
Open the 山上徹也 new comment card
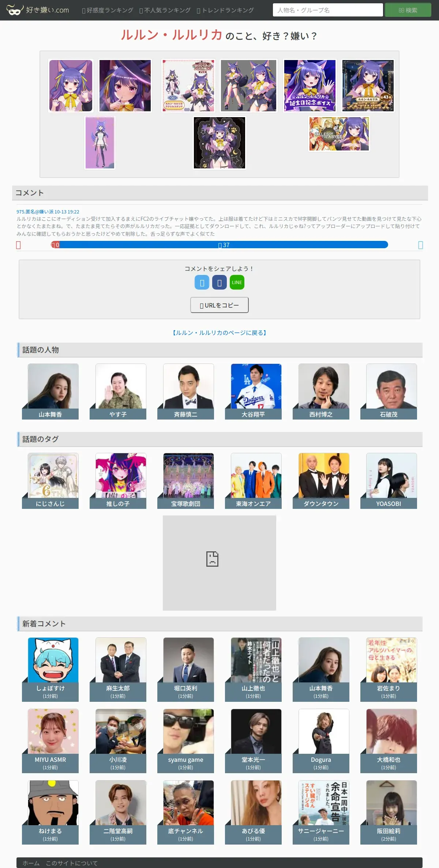tap(254, 669)
